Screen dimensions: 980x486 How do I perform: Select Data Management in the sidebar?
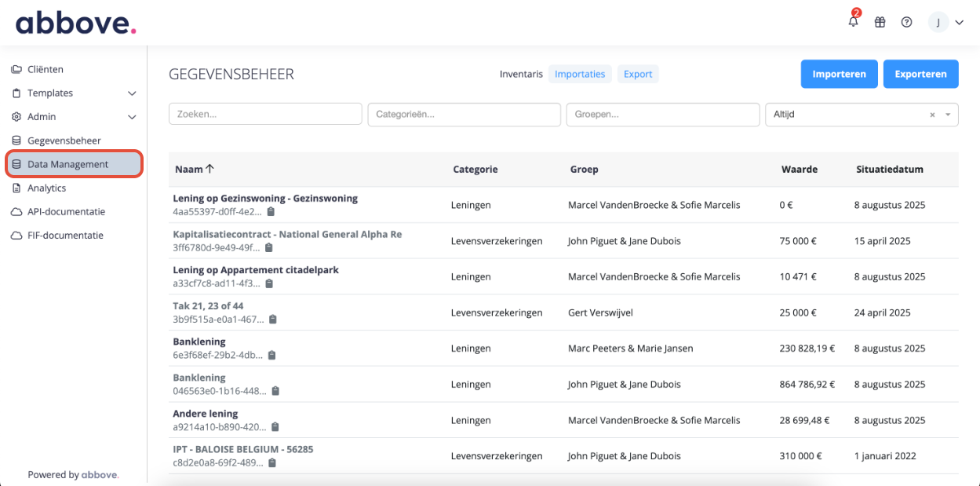(75, 164)
